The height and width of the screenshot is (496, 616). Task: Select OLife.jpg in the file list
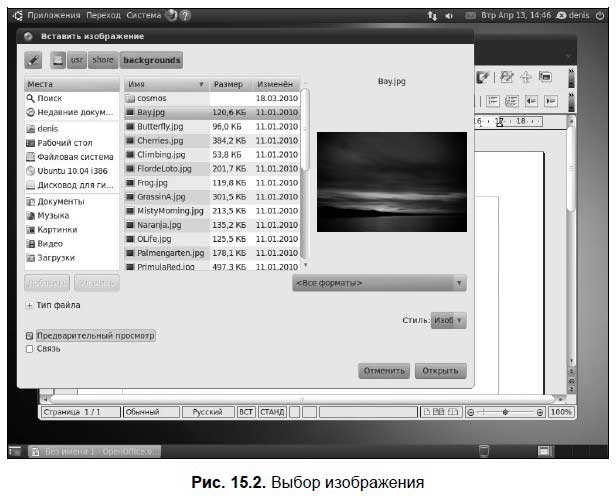(x=212, y=239)
